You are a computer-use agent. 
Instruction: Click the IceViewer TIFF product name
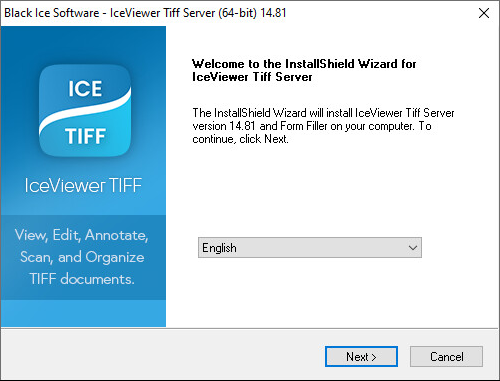(83, 185)
